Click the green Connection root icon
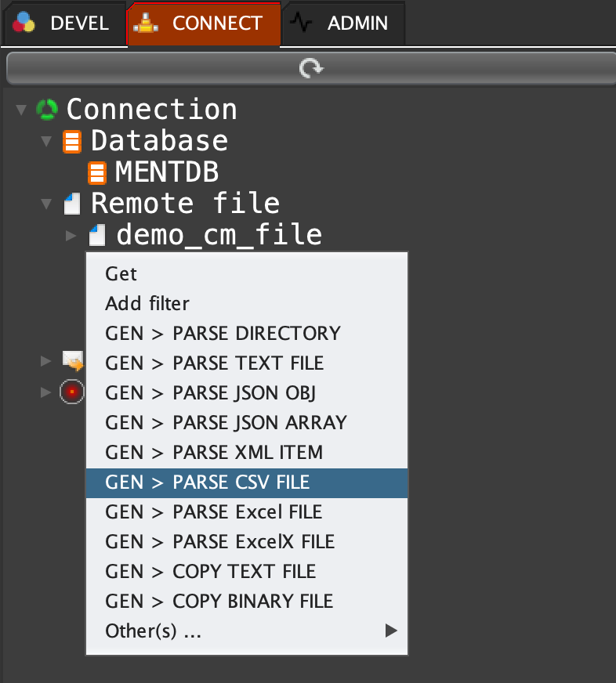The height and width of the screenshot is (683, 616). [48, 110]
